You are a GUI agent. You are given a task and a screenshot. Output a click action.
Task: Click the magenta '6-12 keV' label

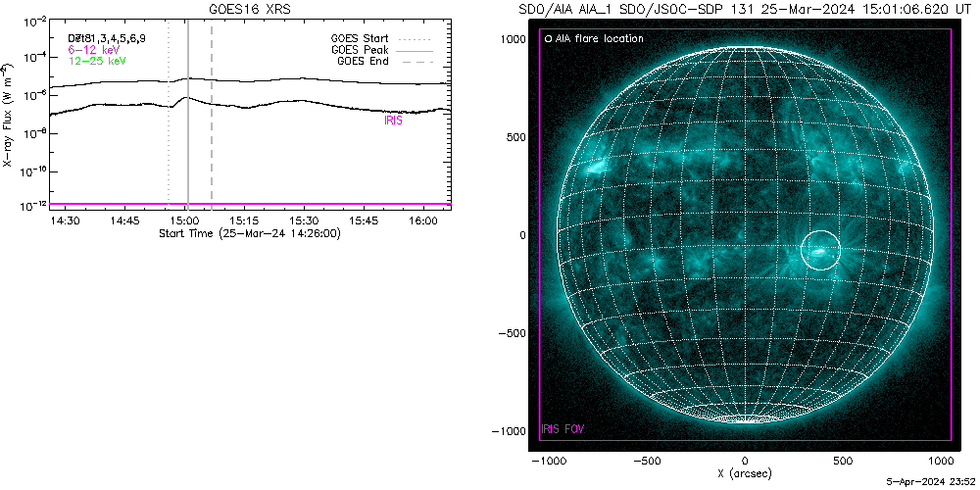pos(93,49)
